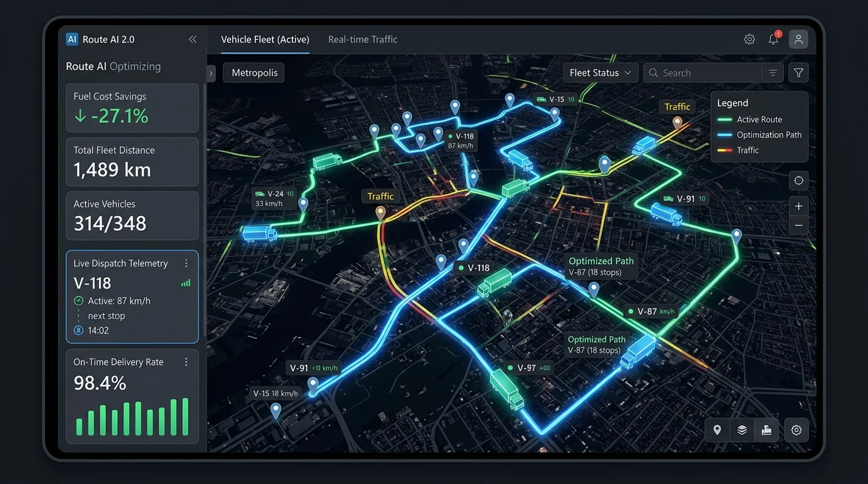Open settings gear in top bar
Screen dimensions: 868x484
pos(749,39)
